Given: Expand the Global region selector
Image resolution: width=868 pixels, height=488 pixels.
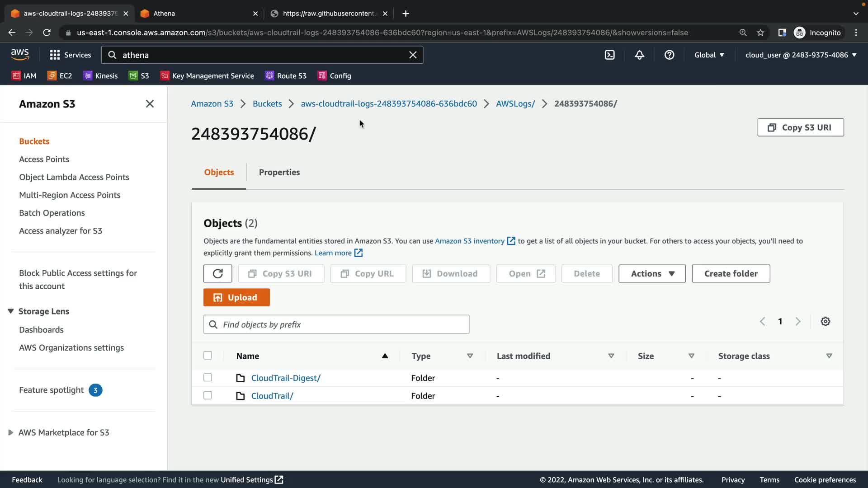Looking at the screenshot, I should (x=709, y=55).
